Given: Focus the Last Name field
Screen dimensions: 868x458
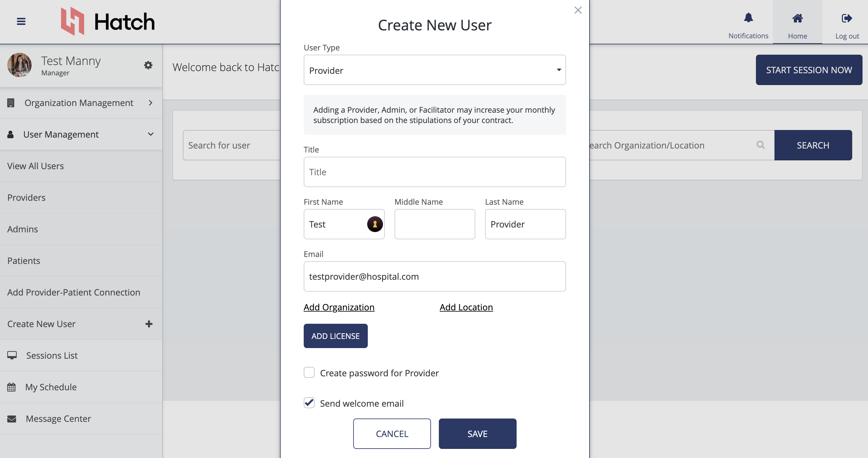Looking at the screenshot, I should pyautogui.click(x=525, y=224).
